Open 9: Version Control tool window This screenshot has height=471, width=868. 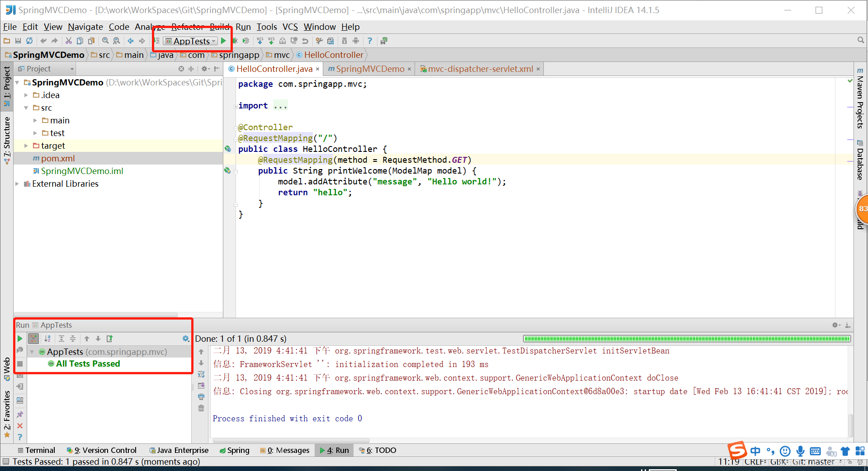click(x=102, y=450)
